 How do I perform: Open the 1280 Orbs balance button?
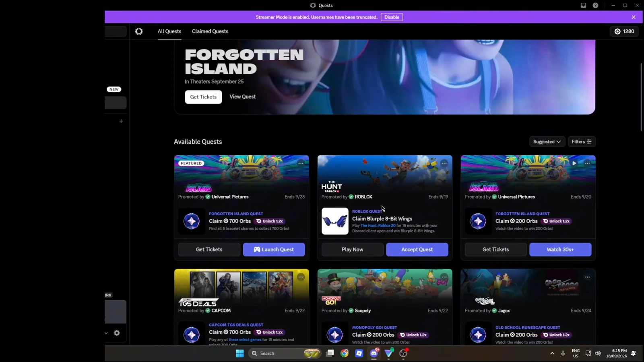(x=624, y=31)
